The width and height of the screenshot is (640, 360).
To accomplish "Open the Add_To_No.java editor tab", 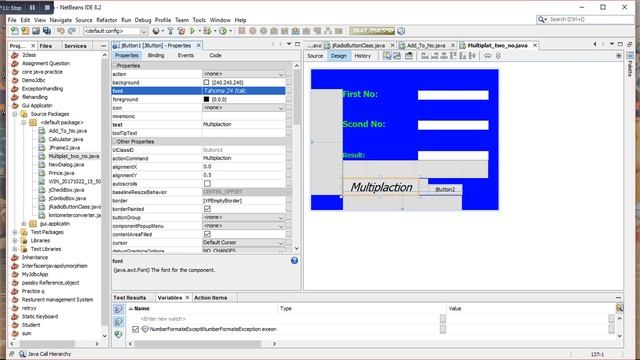I will [426, 45].
